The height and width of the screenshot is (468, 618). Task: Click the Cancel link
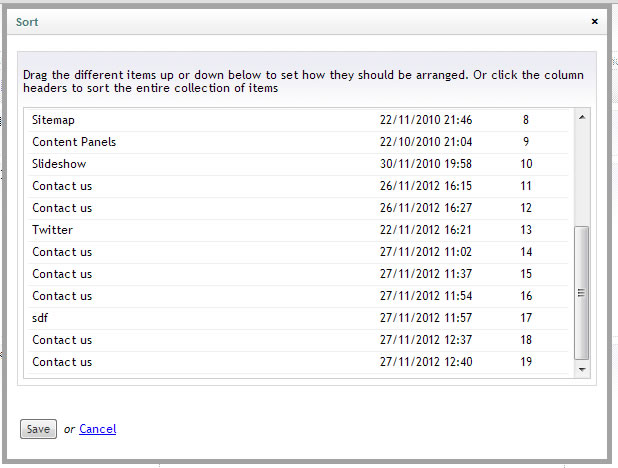coord(97,429)
